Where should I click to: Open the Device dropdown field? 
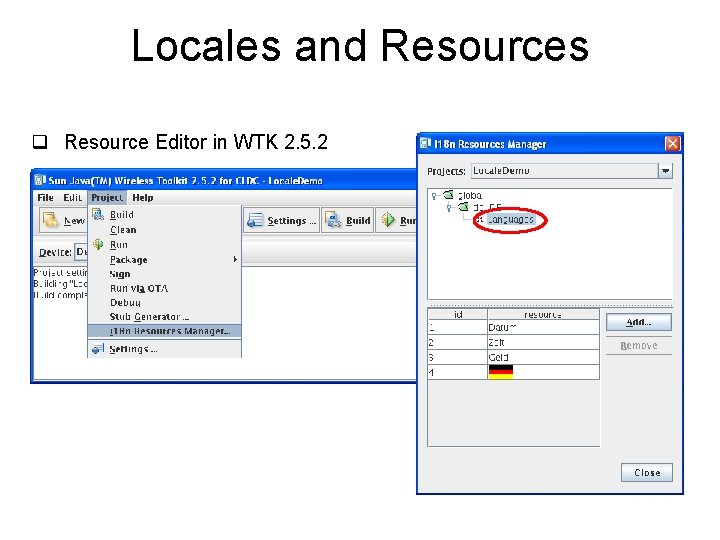coord(81,252)
